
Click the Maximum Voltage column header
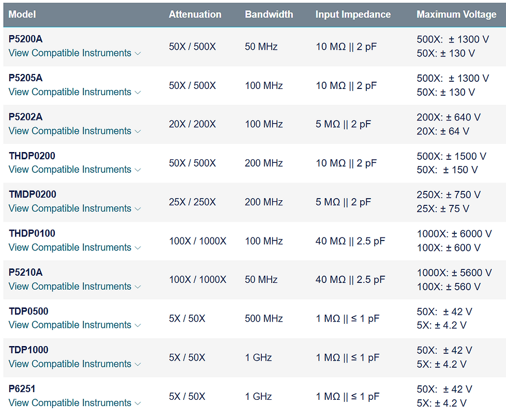[456, 14]
